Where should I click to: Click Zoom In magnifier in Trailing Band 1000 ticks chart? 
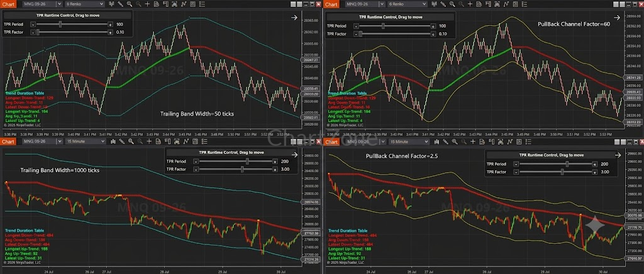click(x=131, y=141)
